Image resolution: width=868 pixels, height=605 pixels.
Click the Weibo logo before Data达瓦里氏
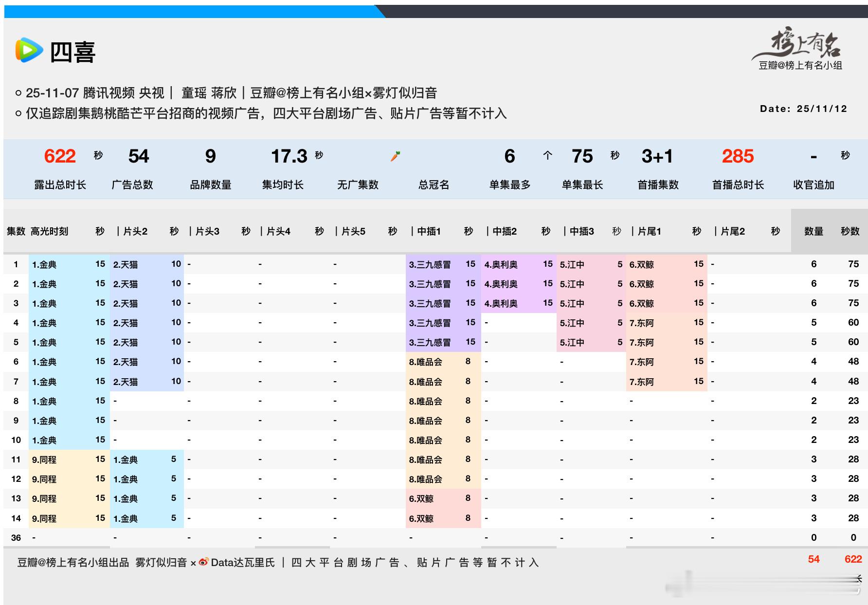pos(203,562)
